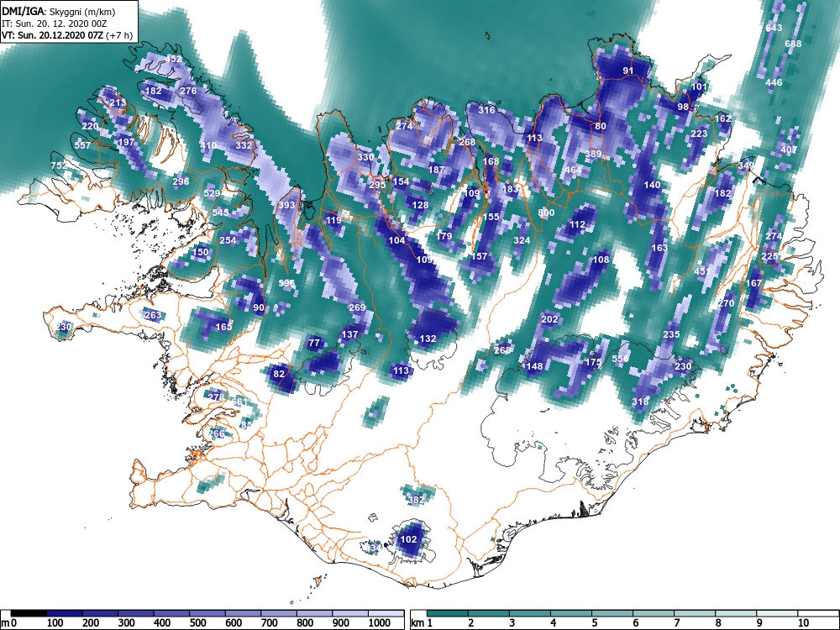Viewport: 840px width, 630px height.
Task: Select the 102 value in the south
Action: (409, 539)
